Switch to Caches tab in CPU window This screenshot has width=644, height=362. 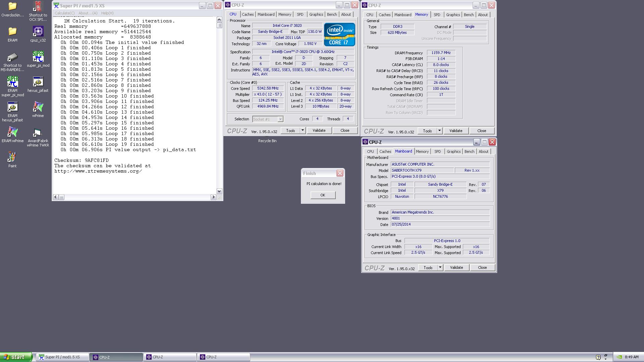pyautogui.click(x=248, y=14)
